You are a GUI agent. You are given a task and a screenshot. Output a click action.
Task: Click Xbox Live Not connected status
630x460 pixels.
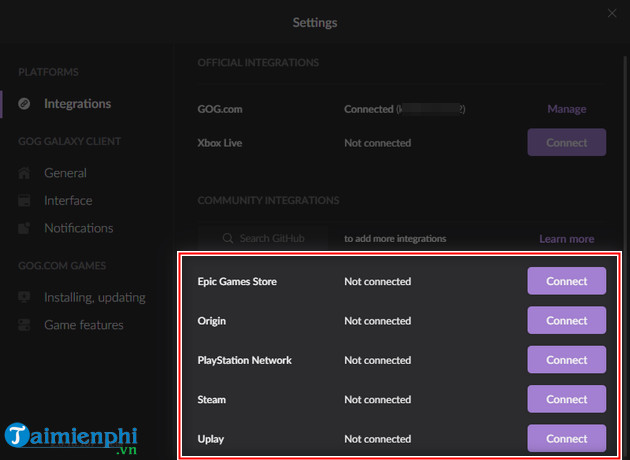coord(377,143)
